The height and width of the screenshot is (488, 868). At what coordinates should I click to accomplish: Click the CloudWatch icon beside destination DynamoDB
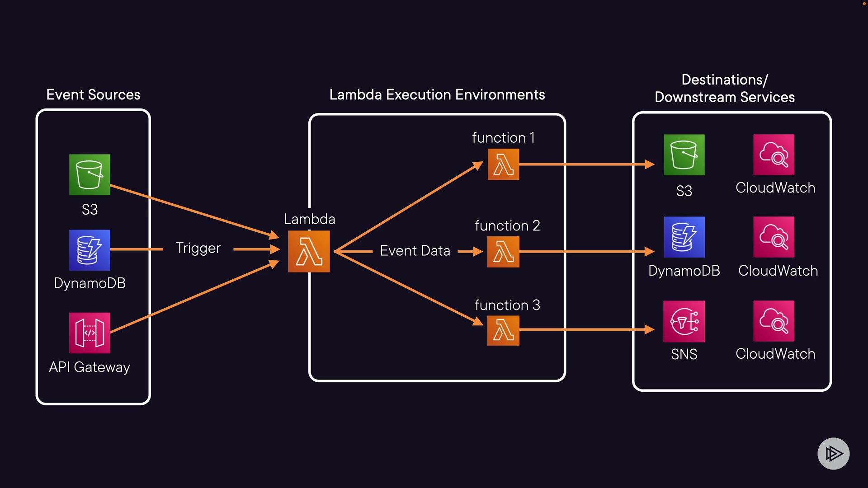(774, 237)
